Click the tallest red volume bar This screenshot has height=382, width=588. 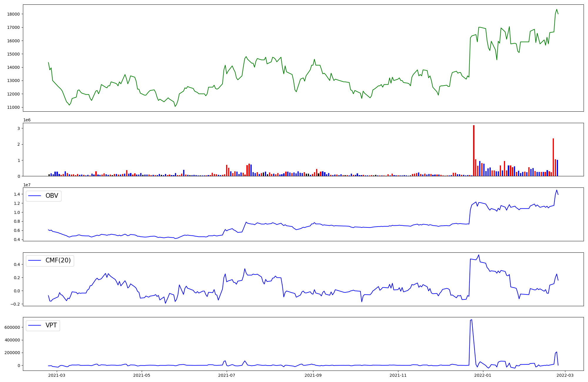(x=474, y=150)
